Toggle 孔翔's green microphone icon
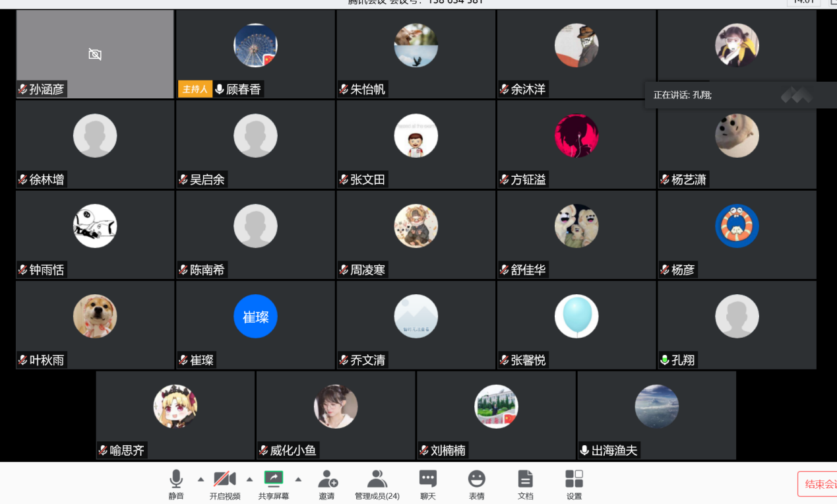The height and width of the screenshot is (504, 837). click(665, 360)
